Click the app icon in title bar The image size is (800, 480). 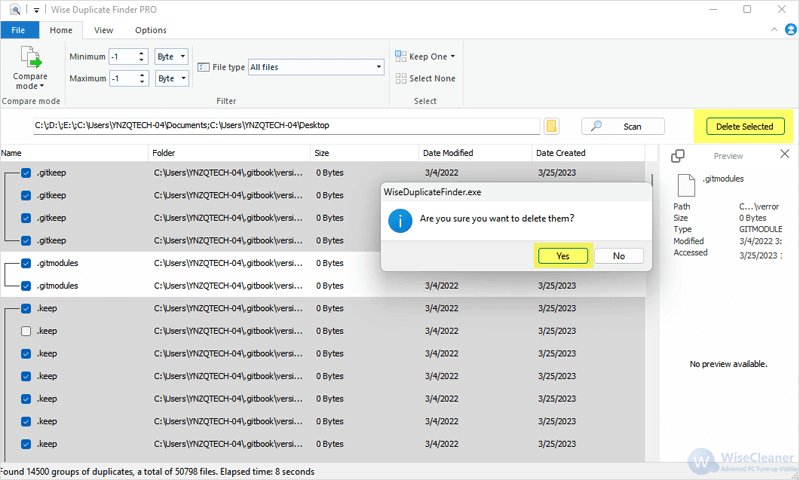coord(15,9)
